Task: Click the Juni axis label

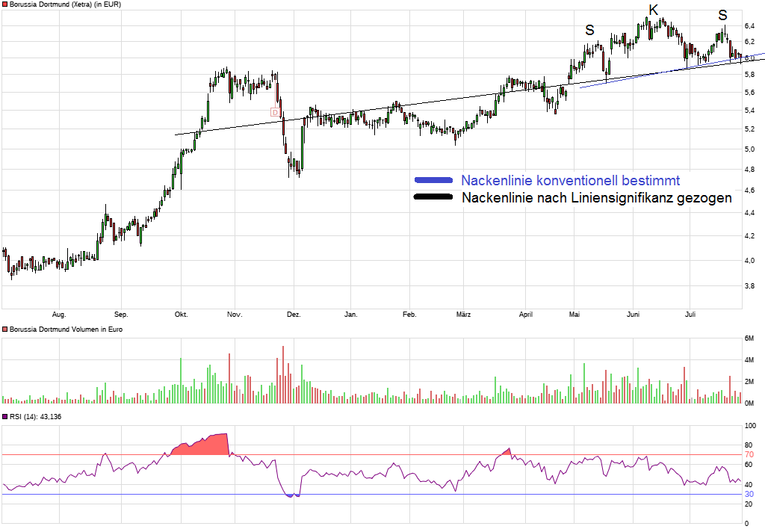Action: [633, 315]
